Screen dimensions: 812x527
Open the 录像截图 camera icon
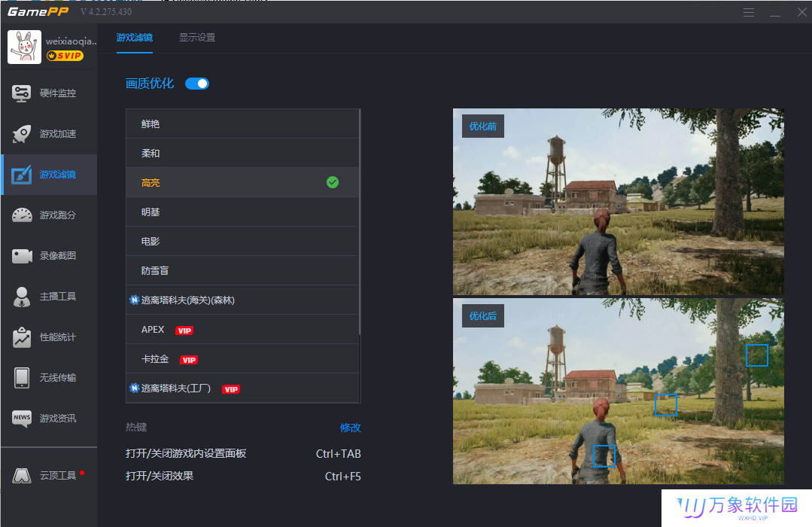click(x=22, y=256)
